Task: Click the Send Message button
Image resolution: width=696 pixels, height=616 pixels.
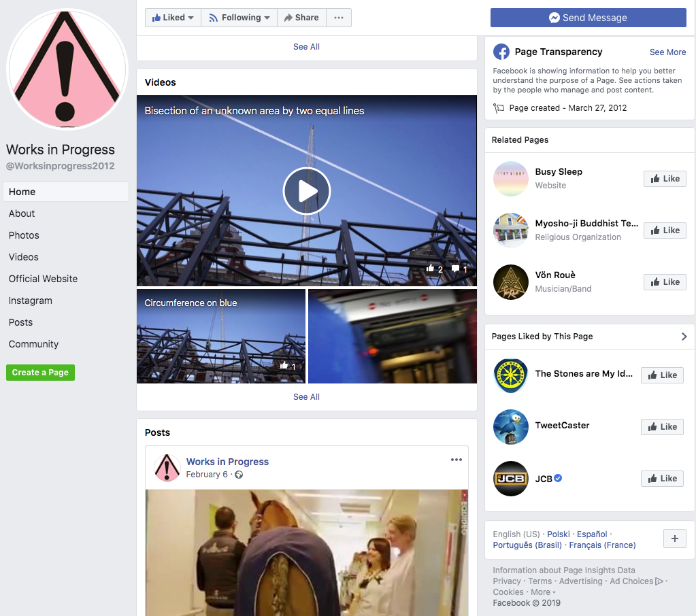Action: coord(588,18)
